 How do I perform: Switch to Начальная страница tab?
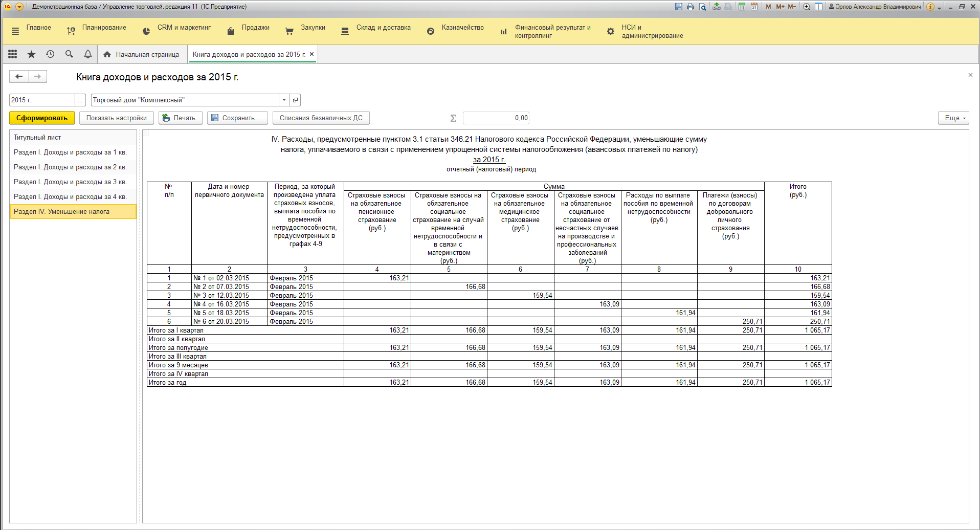click(142, 55)
